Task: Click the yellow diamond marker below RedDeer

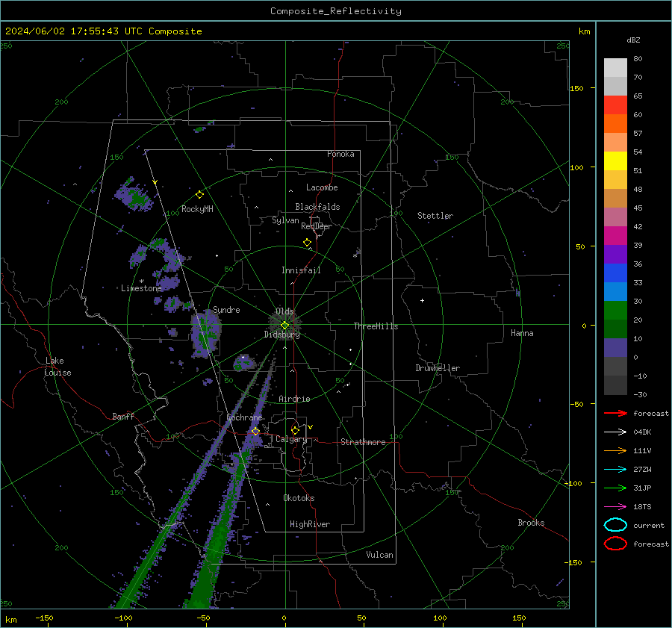Action: (307, 243)
